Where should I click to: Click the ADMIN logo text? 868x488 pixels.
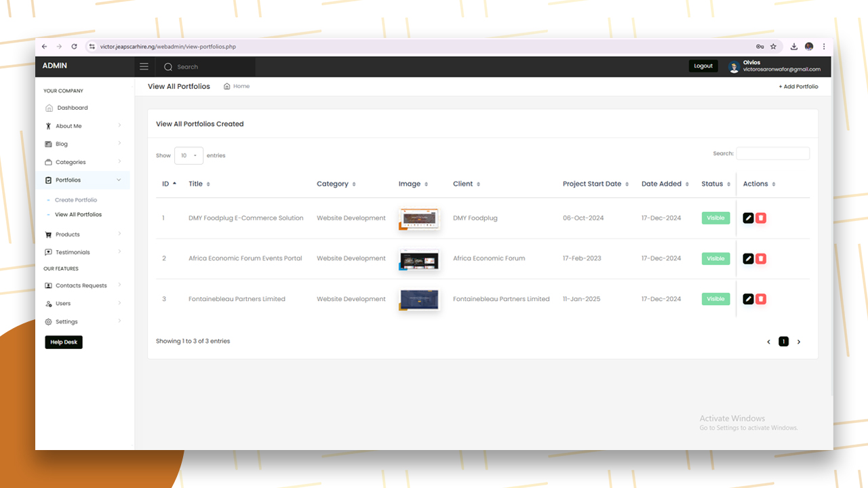(55, 66)
